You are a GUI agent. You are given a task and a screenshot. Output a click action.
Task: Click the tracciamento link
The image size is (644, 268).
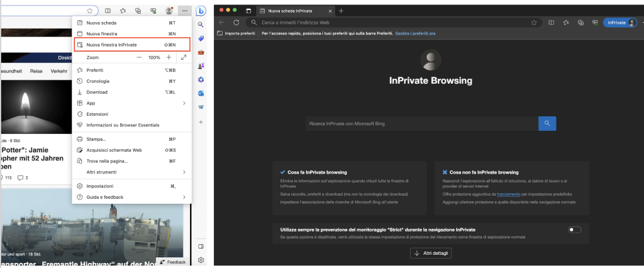click(x=508, y=194)
